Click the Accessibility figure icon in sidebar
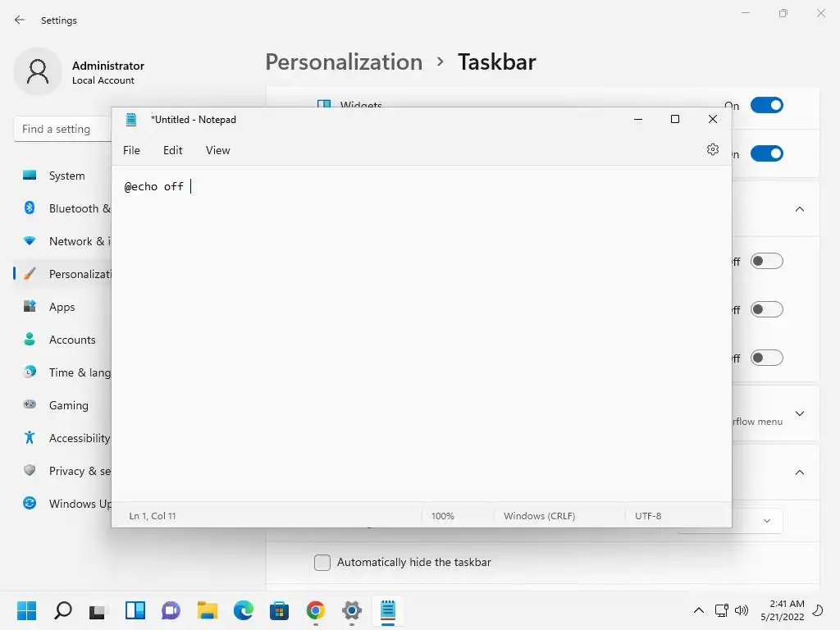This screenshot has width=840, height=630. tap(30, 437)
